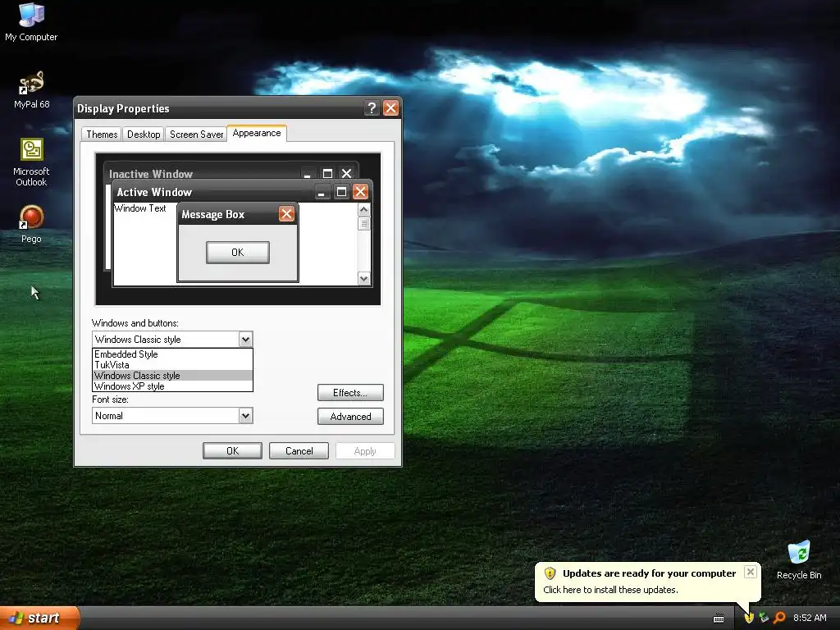Click the Message Box title text
This screenshot has width=840, height=630.
[x=212, y=214]
